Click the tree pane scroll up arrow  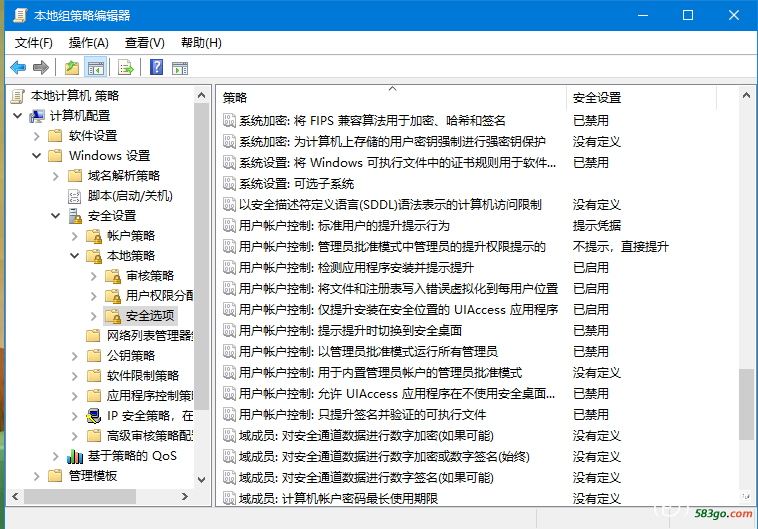[202, 96]
